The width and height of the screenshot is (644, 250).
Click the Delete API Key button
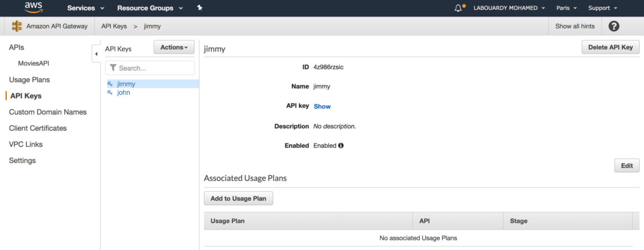point(610,47)
